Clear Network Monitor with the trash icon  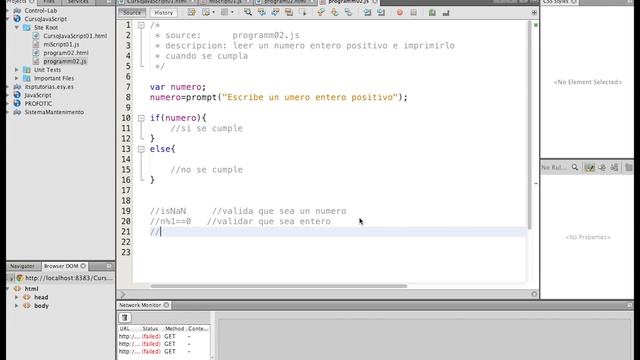125,317
